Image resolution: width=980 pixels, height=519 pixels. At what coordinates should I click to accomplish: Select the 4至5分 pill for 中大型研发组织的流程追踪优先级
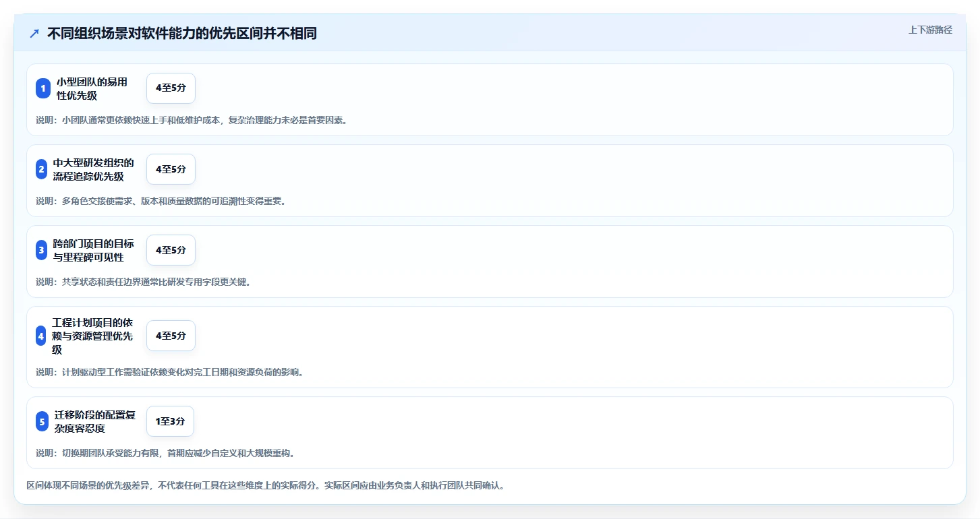click(x=171, y=169)
